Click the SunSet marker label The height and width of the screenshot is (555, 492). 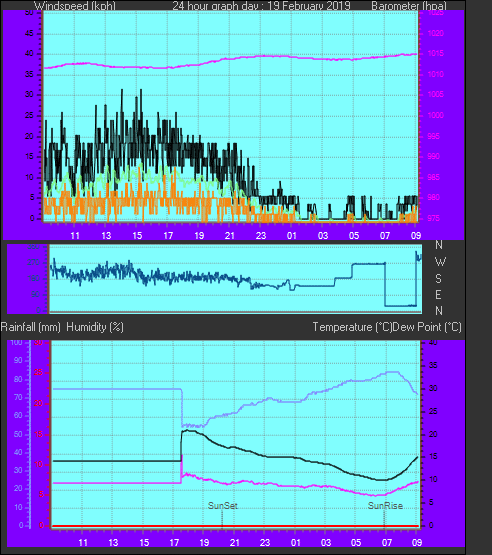pos(223,506)
